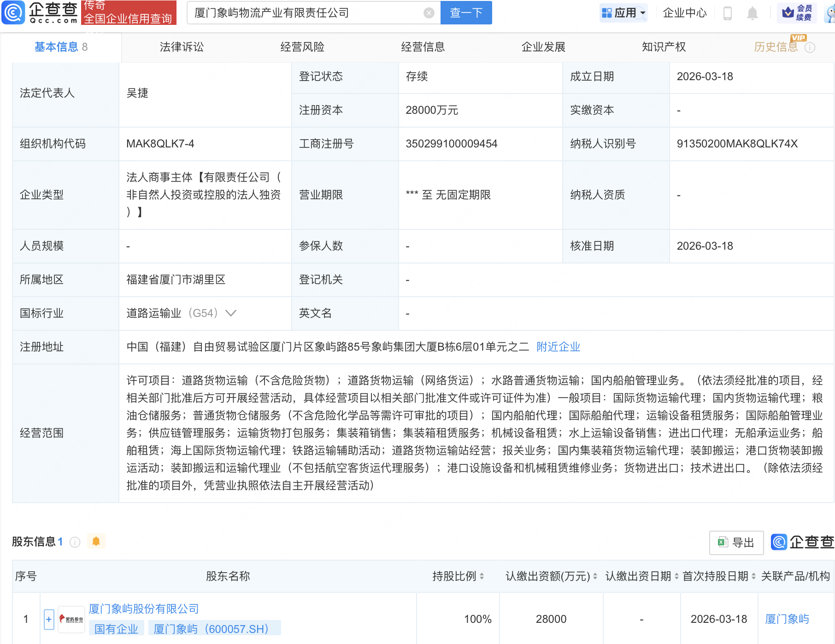Expand the 道路运输业 industry chevron
The height and width of the screenshot is (644, 835).
coord(230,313)
